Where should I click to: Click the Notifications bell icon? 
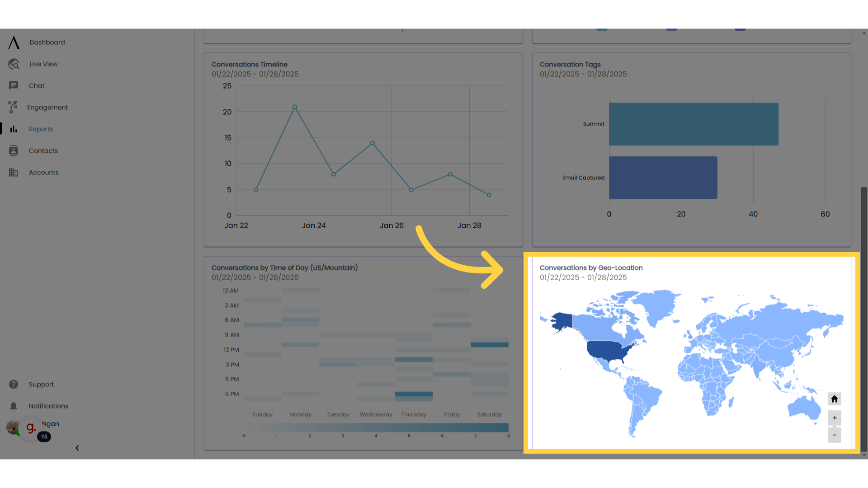coord(13,406)
